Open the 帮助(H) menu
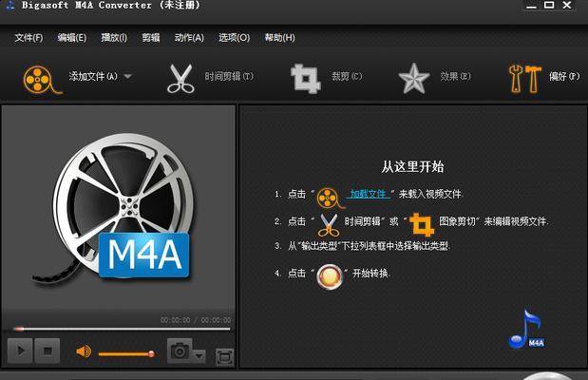This screenshot has width=588, height=380. (x=279, y=37)
